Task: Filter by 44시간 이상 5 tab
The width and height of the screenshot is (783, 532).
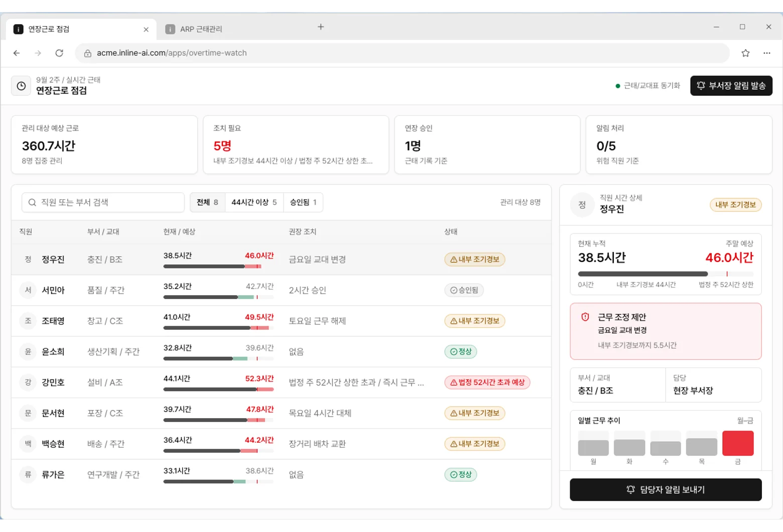Action: click(x=254, y=202)
